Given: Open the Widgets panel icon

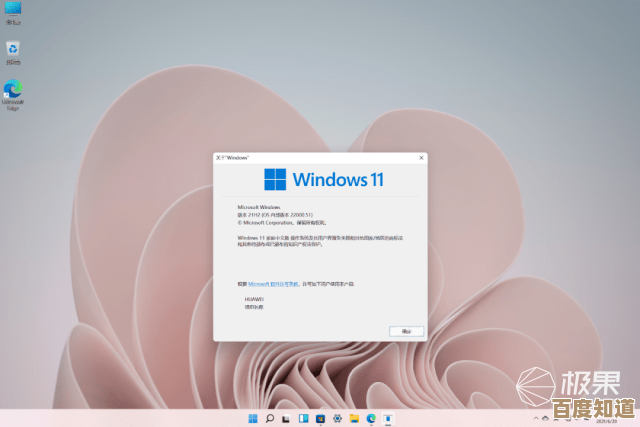Looking at the screenshot, I should (x=303, y=418).
